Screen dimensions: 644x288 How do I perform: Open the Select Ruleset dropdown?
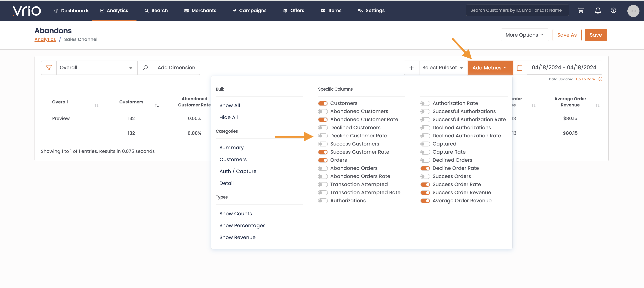[443, 68]
